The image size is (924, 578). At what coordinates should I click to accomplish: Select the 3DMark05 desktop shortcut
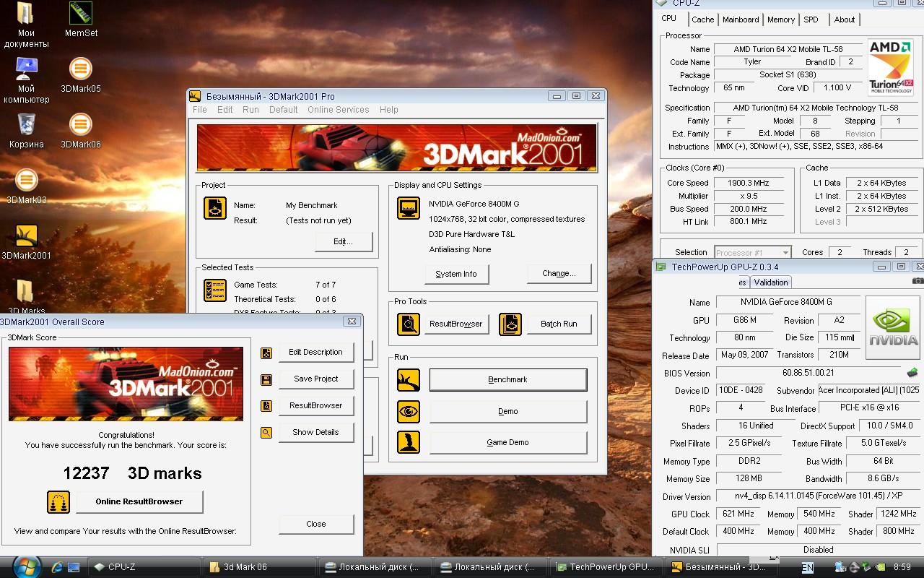(x=81, y=75)
